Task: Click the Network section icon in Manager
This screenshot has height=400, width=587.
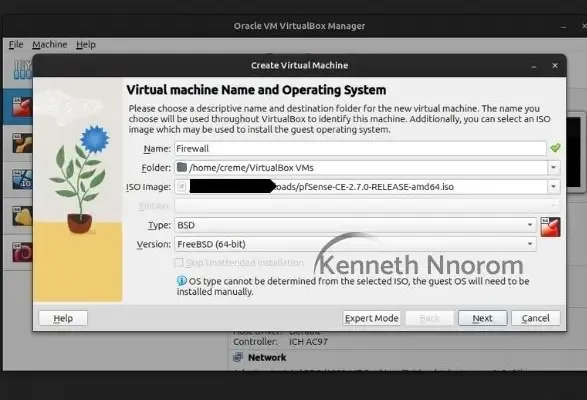Action: pyautogui.click(x=238, y=357)
